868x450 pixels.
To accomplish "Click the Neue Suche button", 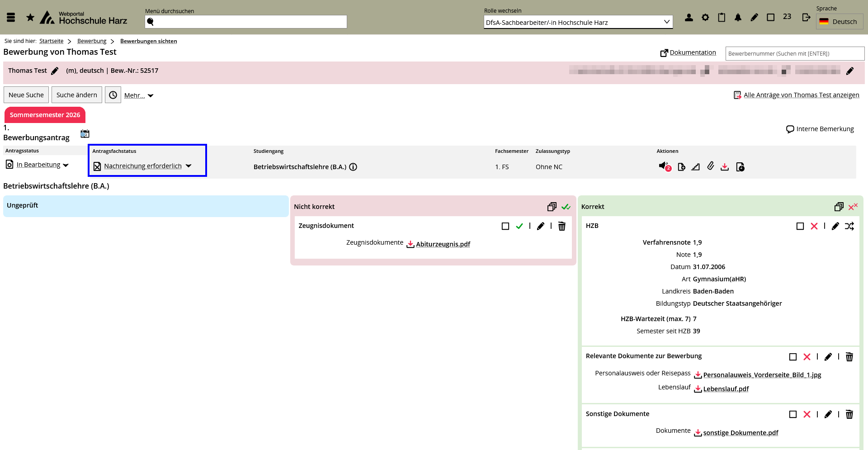I will (26, 95).
